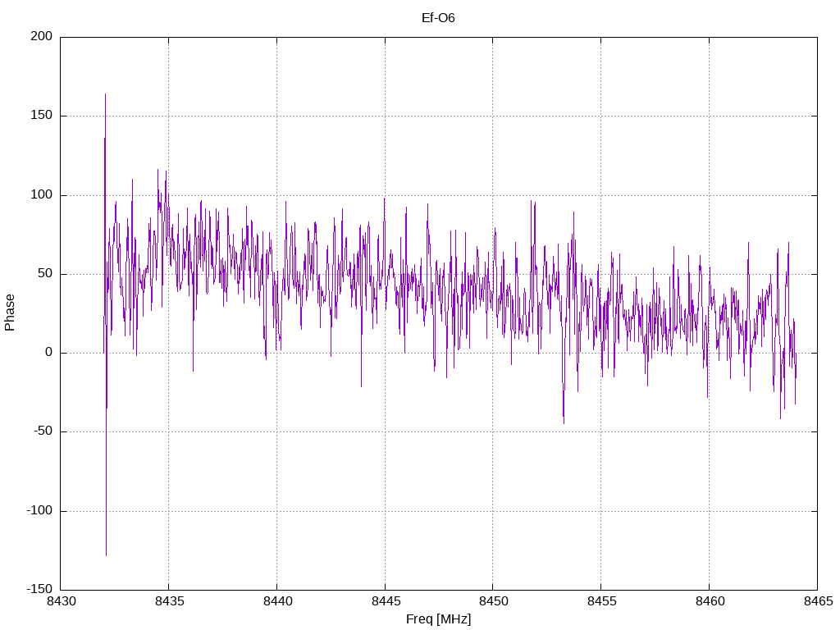Click the 100 y-axis tick label
This screenshot has width=840, height=630.
tap(42, 194)
